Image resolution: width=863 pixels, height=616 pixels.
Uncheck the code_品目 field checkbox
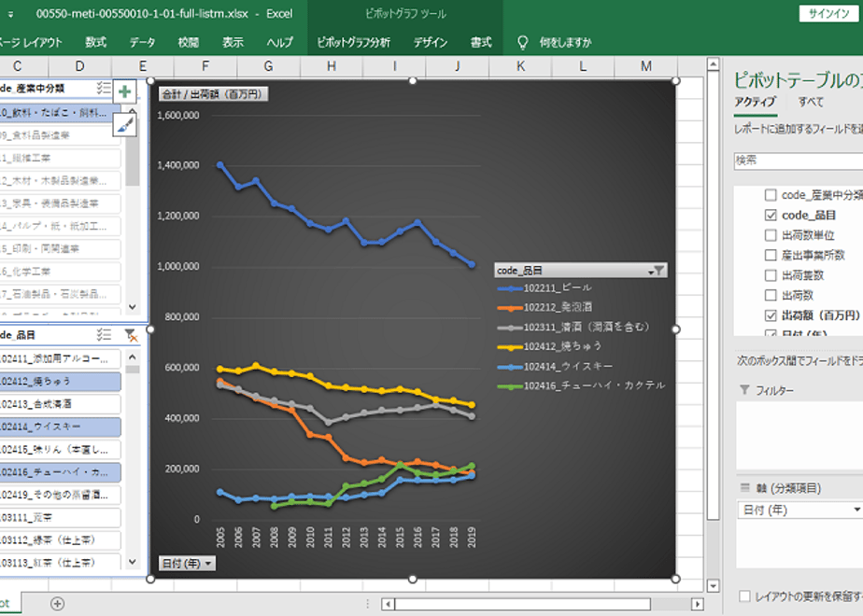click(x=771, y=215)
